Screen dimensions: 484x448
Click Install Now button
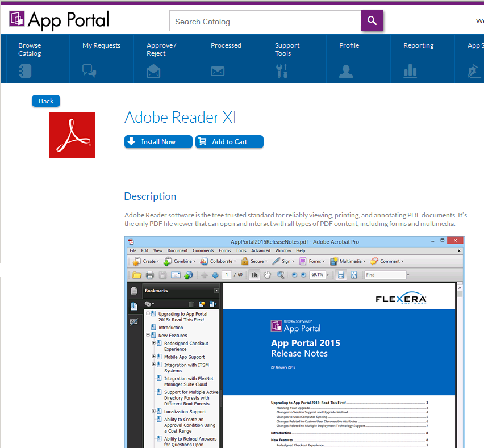pos(158,142)
